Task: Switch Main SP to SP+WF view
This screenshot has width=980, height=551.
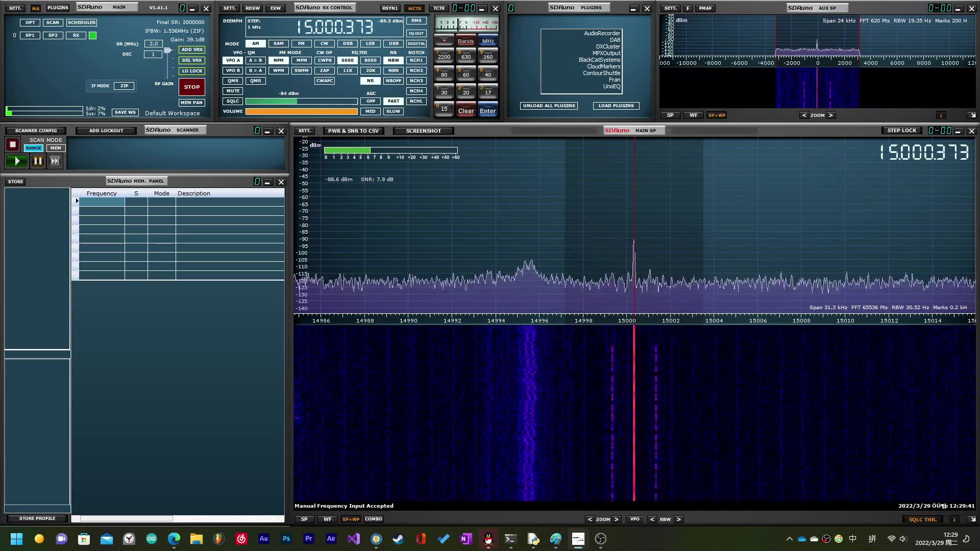Action: [351, 519]
